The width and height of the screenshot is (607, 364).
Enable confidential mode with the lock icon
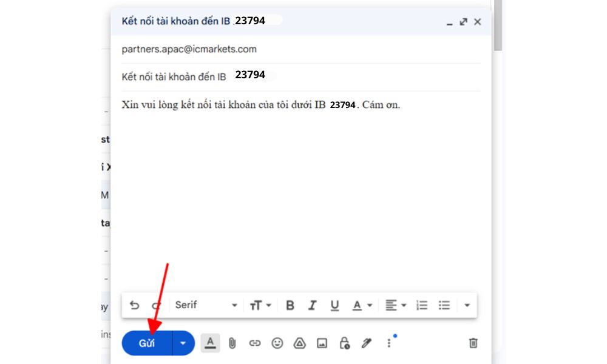(344, 343)
